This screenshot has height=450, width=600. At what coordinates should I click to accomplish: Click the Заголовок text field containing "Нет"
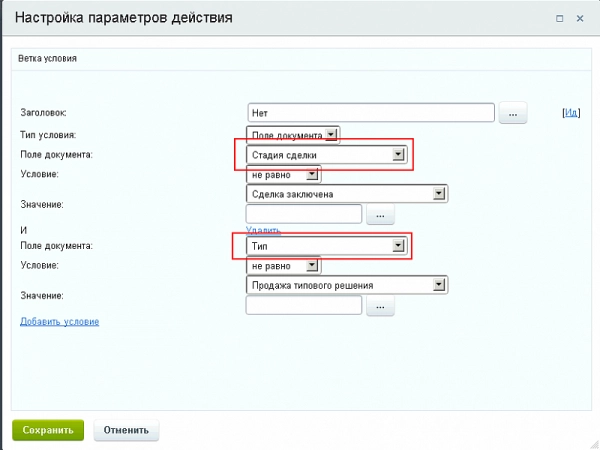[x=371, y=114]
